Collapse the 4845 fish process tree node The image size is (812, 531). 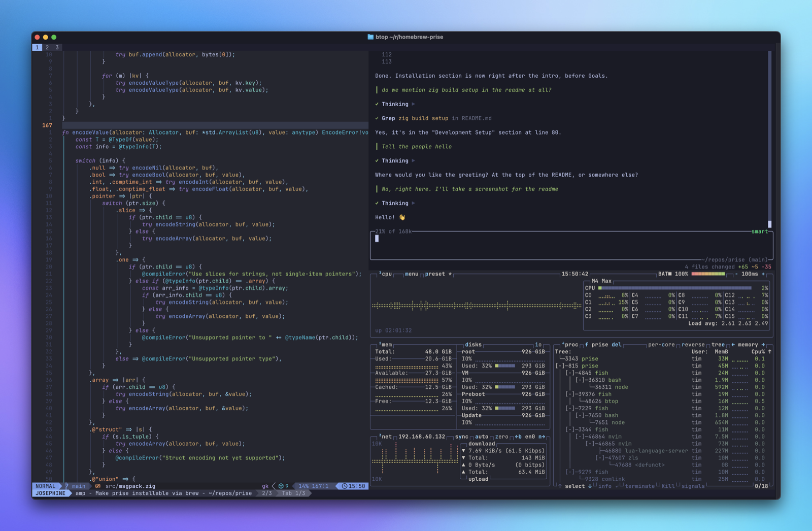(x=570, y=373)
